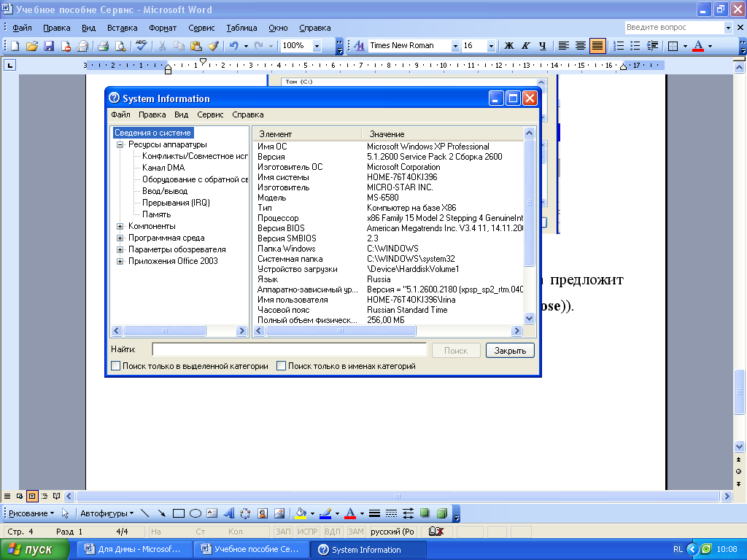Viewport: 747px width, 560px height.
Task: Cut the selection using scissors icon
Action: (162, 46)
